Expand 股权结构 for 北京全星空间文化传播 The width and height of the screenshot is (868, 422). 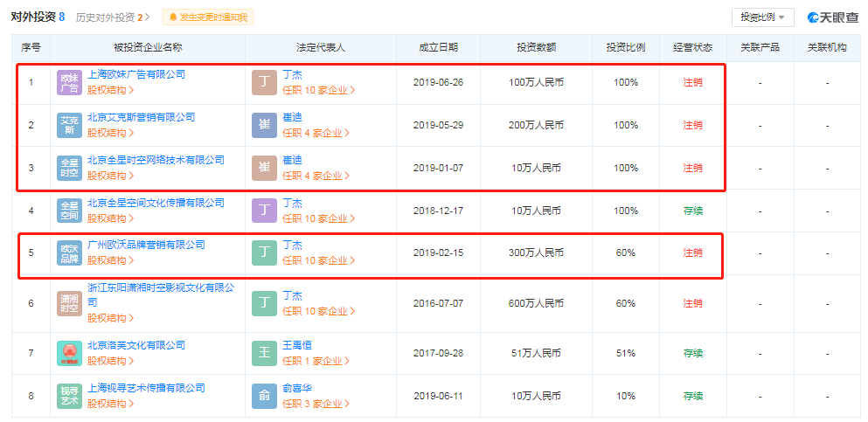111,218
